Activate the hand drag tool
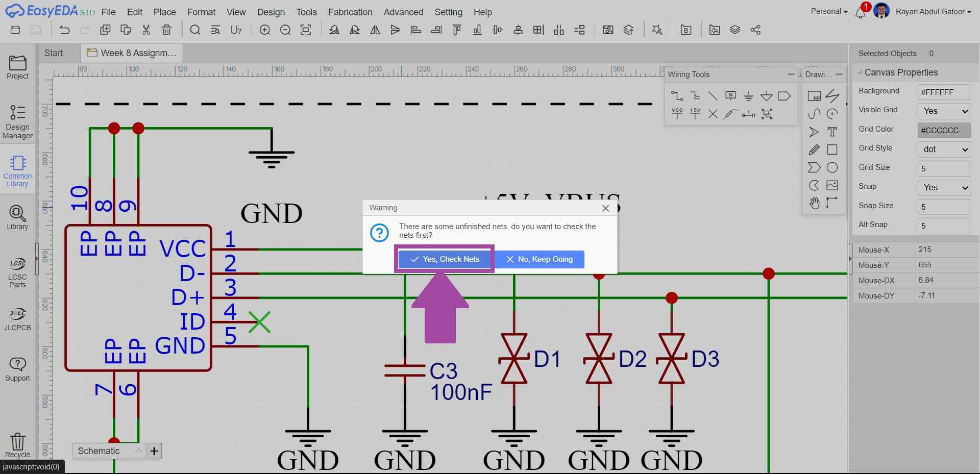Image resolution: width=980 pixels, height=474 pixels. pos(814,203)
